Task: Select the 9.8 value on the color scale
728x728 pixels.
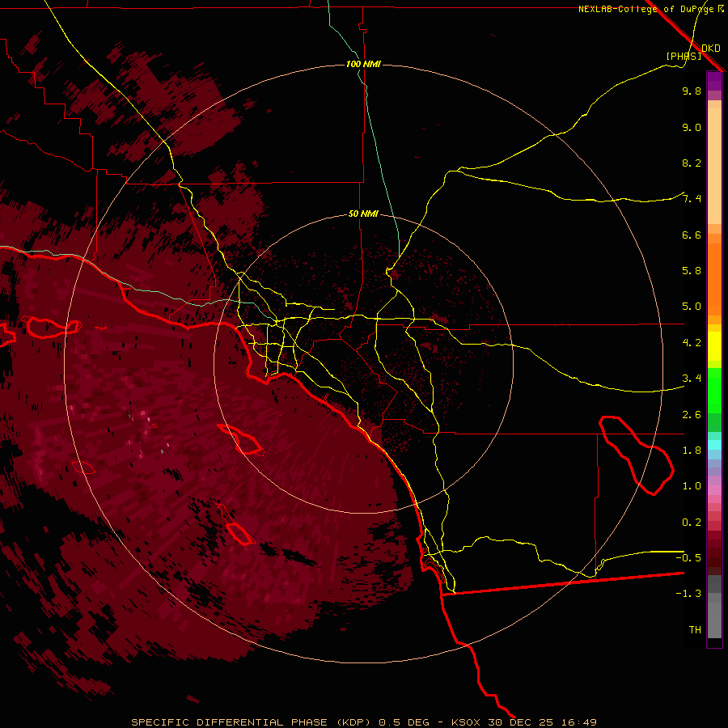Action: click(x=692, y=91)
